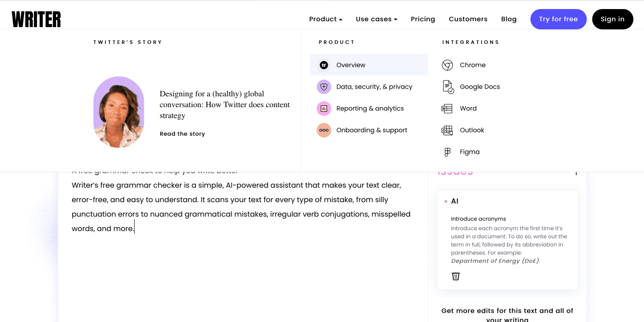Expand the Use cases dropdown
This screenshot has height=322, width=644.
pyautogui.click(x=377, y=19)
